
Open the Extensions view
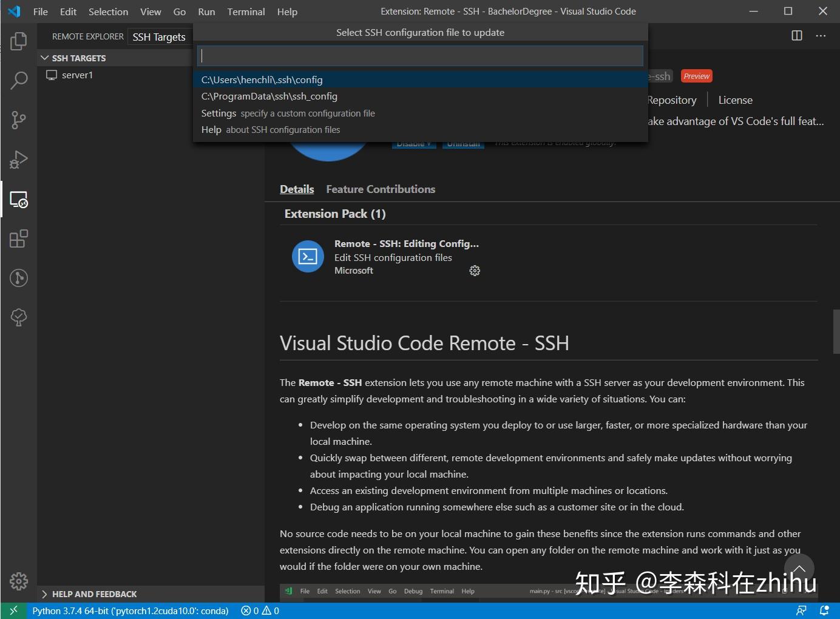(x=18, y=238)
